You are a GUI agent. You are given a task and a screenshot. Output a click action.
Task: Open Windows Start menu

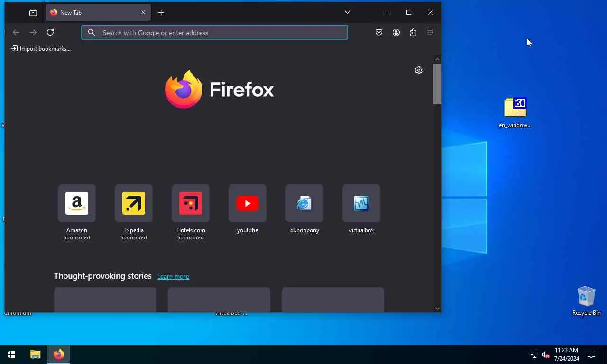tap(11, 355)
